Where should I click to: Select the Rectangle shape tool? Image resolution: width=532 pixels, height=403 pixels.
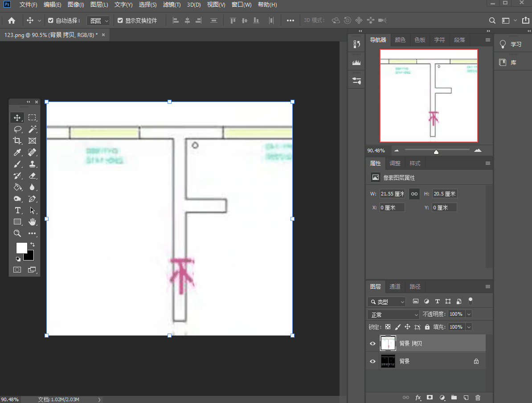pos(17,222)
